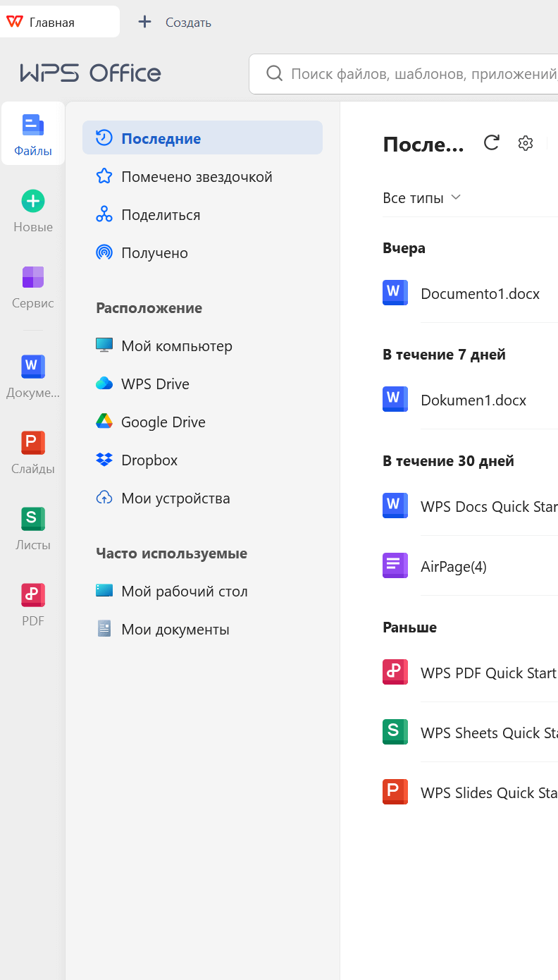The image size is (558, 980).
Task: Open the file Dokumen1.docx
Action: [x=473, y=400]
